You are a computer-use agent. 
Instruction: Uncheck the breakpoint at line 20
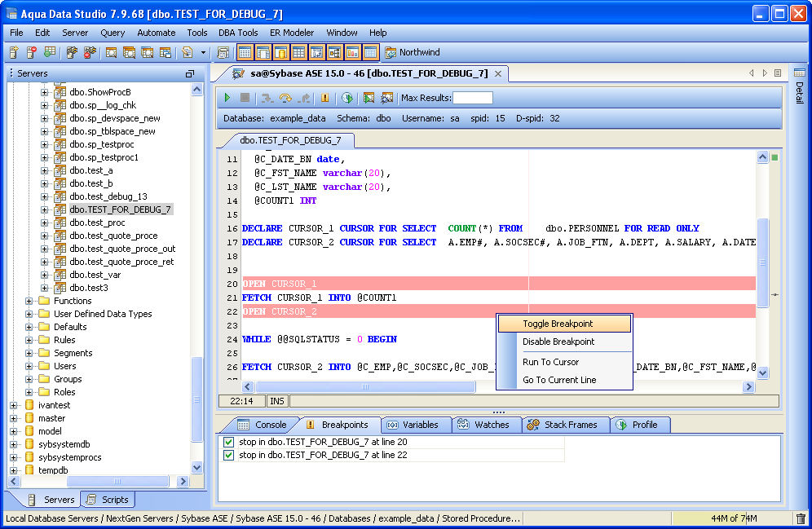pos(228,442)
